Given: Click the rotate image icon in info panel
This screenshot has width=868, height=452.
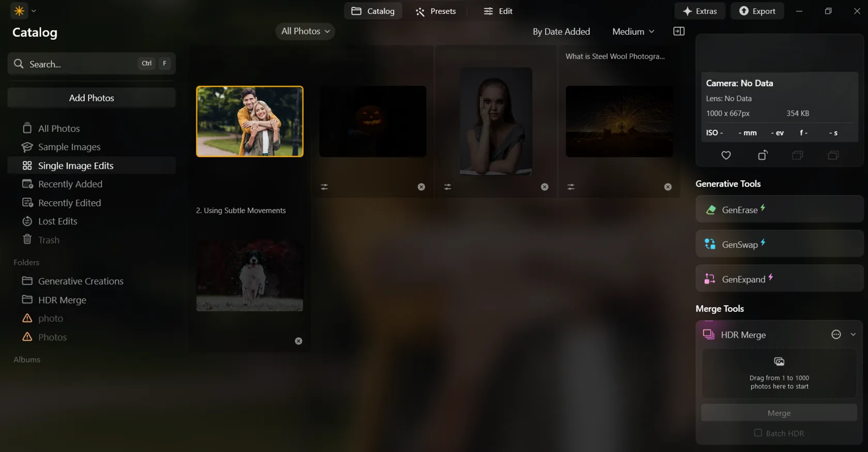Looking at the screenshot, I should point(763,155).
